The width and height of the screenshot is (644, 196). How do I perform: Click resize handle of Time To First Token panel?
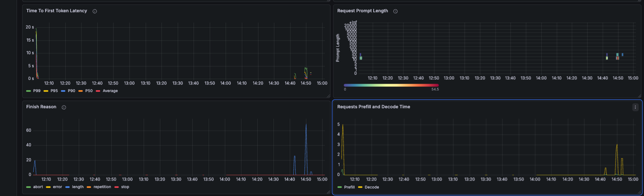328,96
